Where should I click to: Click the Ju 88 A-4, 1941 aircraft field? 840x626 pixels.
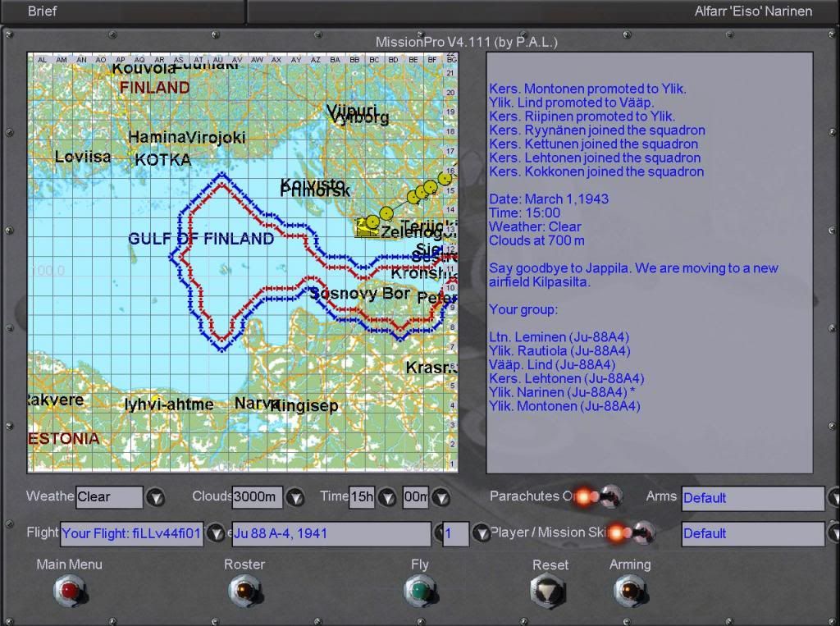coord(331,533)
